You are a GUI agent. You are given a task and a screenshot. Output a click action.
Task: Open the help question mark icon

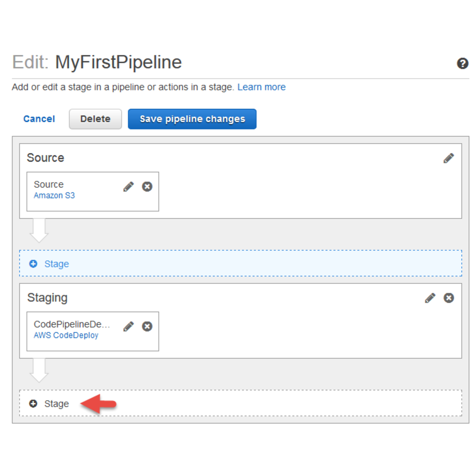(462, 64)
